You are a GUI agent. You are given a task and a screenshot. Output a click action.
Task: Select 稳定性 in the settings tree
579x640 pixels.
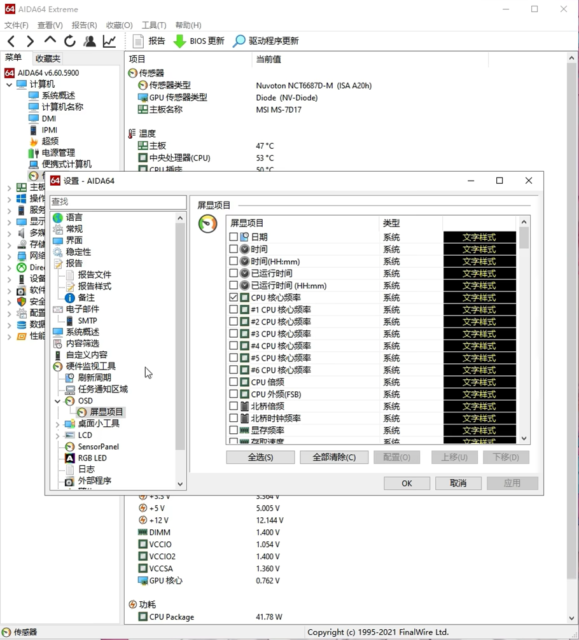pos(79,252)
